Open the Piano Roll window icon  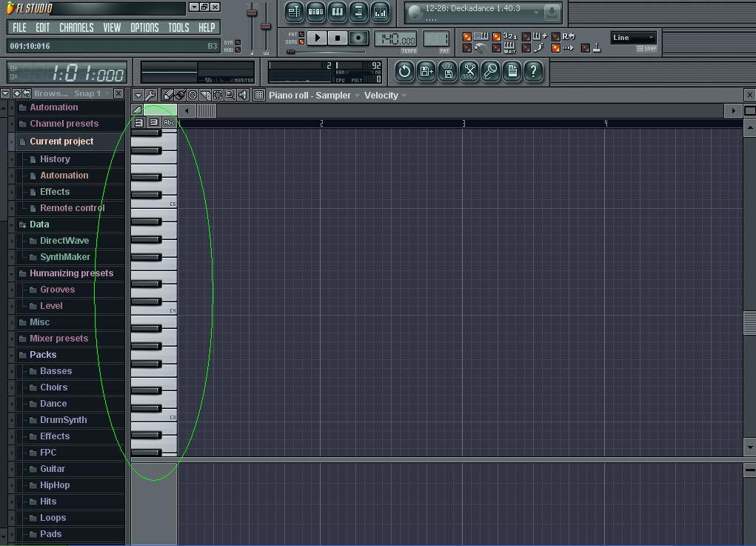[x=338, y=12]
